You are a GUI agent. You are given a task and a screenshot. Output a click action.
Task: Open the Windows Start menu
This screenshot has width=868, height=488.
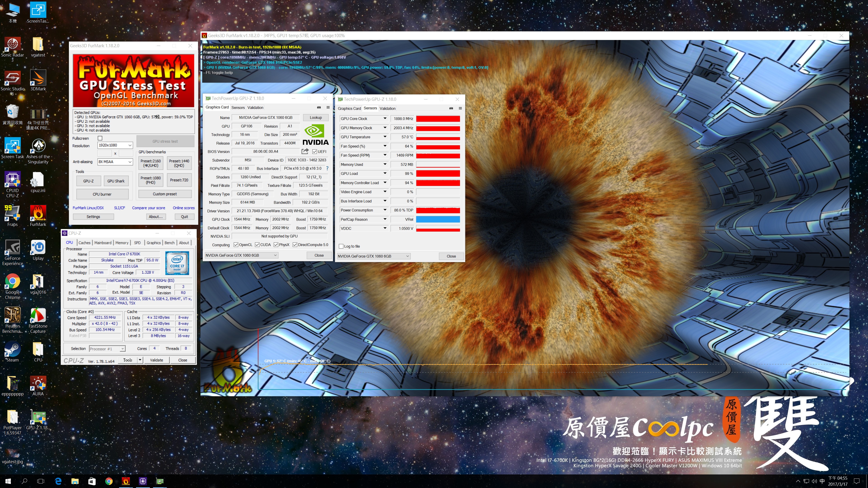[x=8, y=481]
